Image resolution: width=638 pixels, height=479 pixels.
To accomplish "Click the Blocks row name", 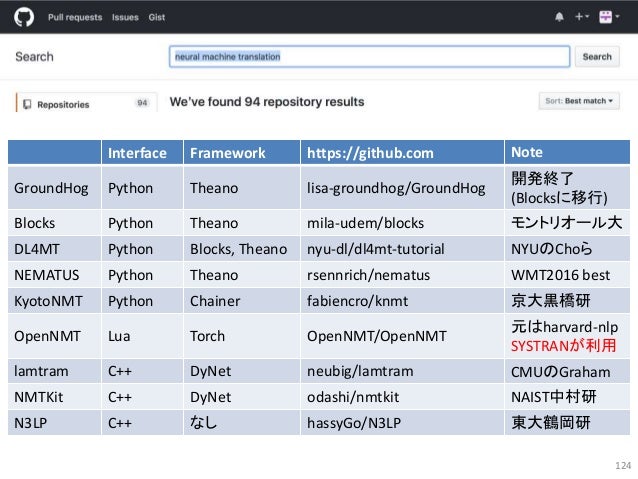I will (35, 223).
